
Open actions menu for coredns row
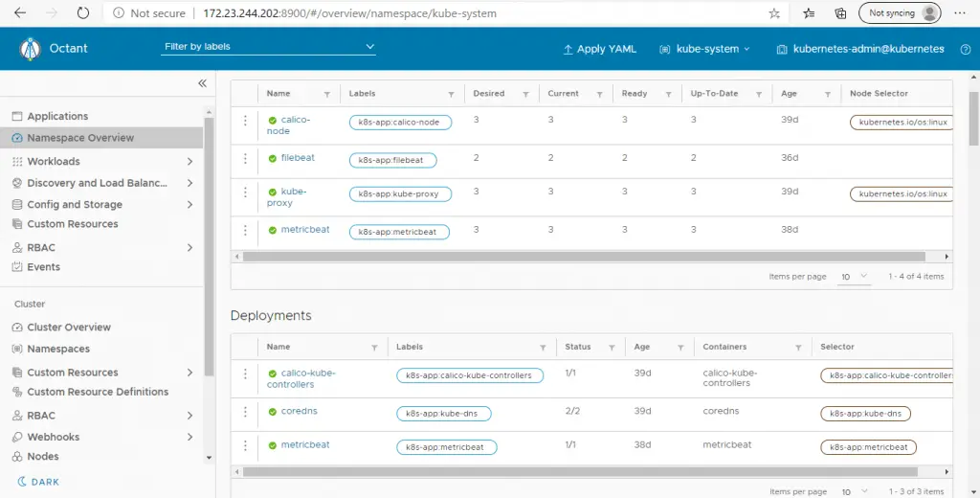[245, 412]
